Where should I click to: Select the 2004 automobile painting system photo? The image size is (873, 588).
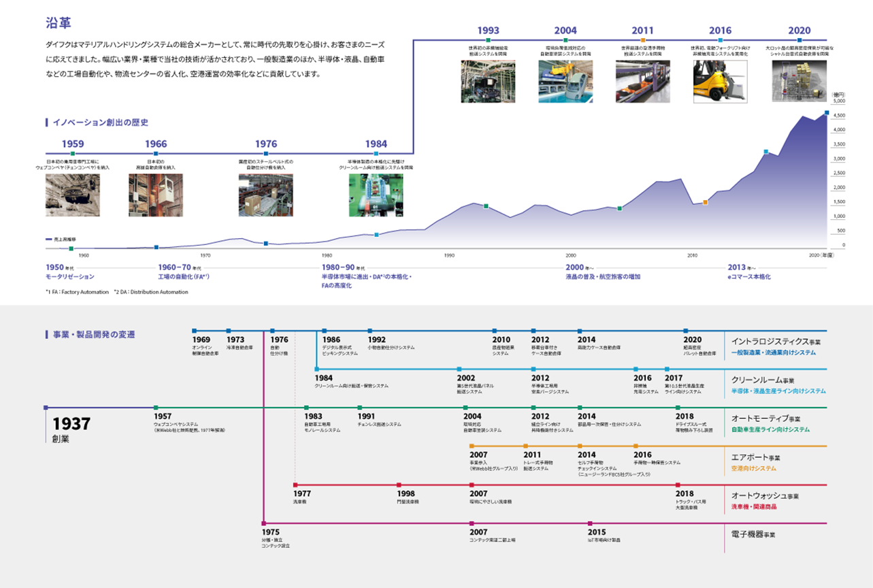[x=565, y=82]
